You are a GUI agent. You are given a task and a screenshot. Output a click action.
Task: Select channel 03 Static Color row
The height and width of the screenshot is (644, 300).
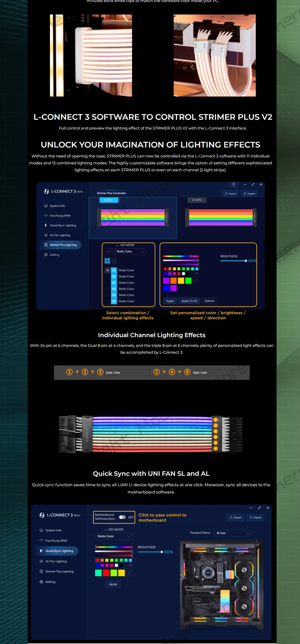click(123, 283)
